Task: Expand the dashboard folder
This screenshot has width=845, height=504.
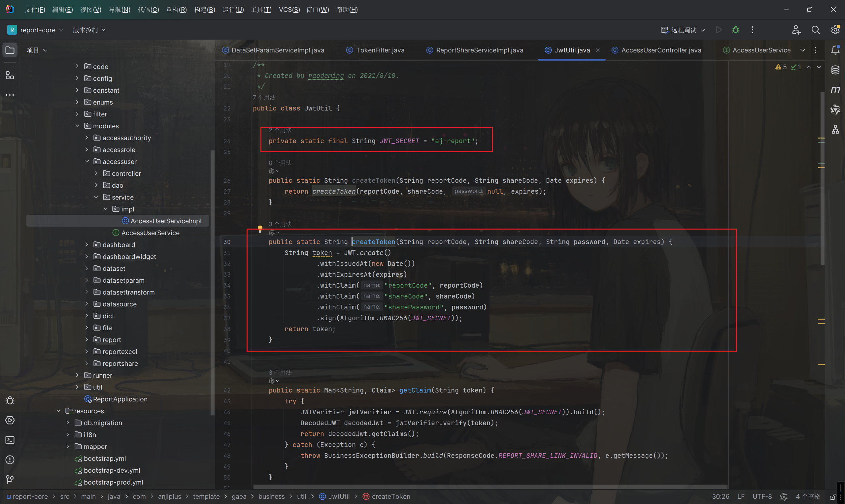Action: (86, 245)
